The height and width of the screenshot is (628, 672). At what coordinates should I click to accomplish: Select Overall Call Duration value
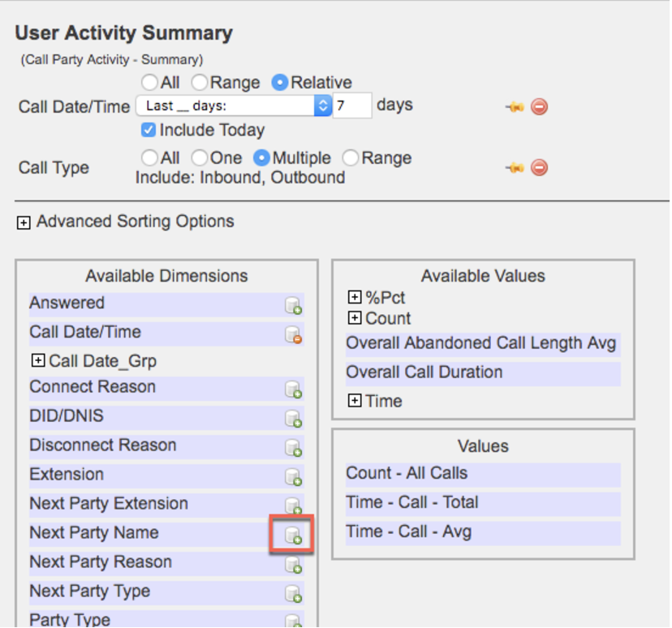tap(424, 372)
